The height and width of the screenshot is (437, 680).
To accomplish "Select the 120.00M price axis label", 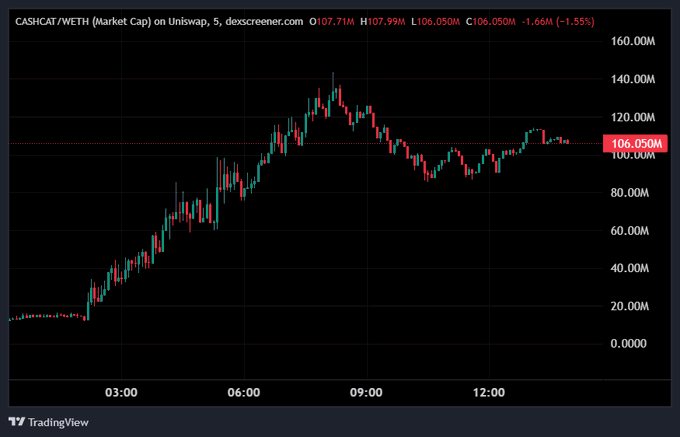I will coord(633,117).
